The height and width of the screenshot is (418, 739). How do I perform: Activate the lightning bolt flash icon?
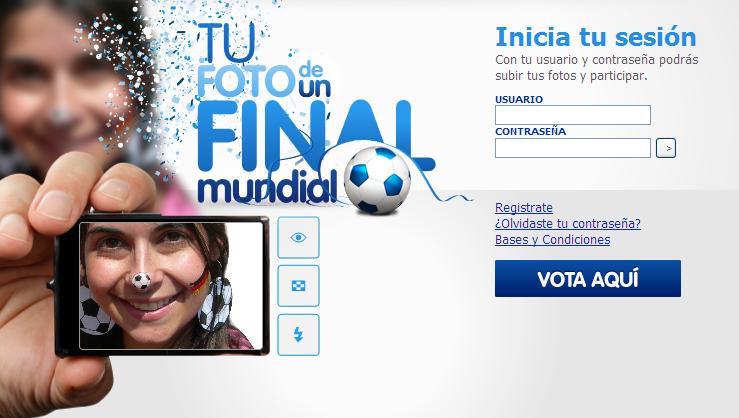298,335
